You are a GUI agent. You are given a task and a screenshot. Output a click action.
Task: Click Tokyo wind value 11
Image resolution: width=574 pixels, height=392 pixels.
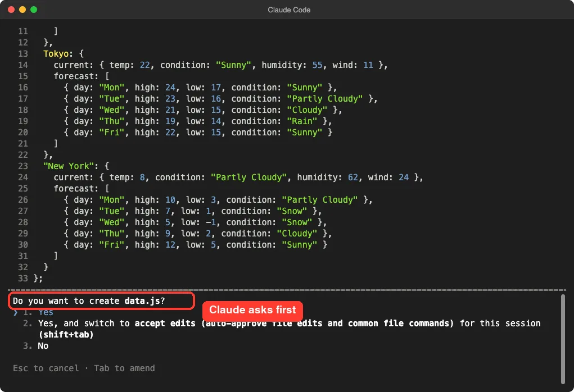click(x=368, y=65)
